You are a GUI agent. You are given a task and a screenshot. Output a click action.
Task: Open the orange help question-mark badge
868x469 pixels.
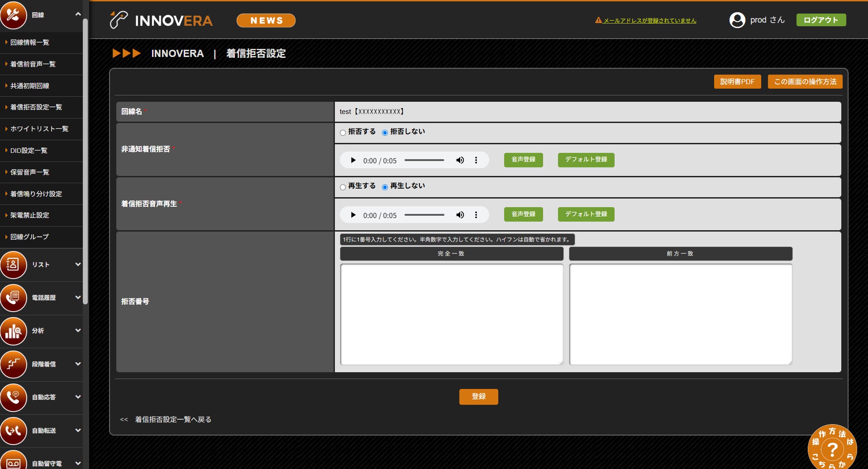(832, 448)
